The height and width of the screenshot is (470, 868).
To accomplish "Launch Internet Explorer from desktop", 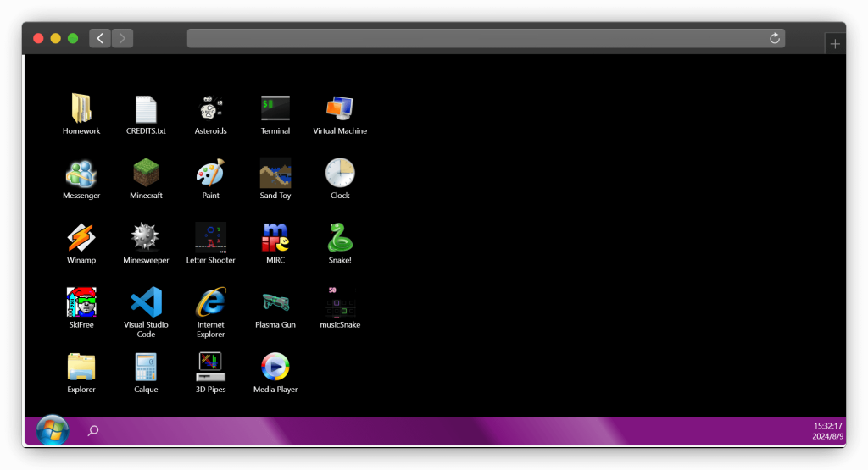I will [x=211, y=302].
